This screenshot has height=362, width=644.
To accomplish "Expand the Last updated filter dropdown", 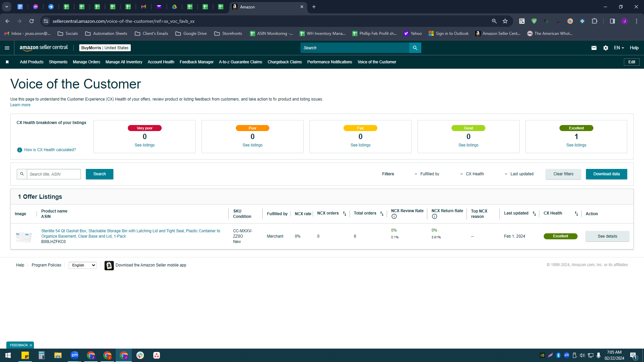I will pyautogui.click(x=519, y=174).
